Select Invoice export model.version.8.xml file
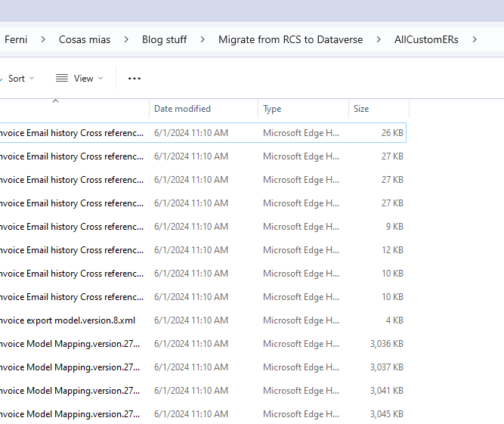 coord(68,320)
